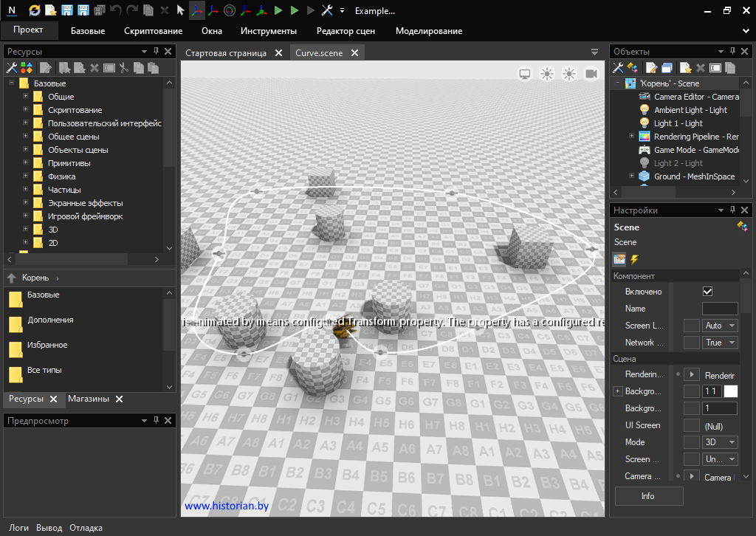
Task: Open the Network True dropdown
Action: pyautogui.click(x=720, y=343)
